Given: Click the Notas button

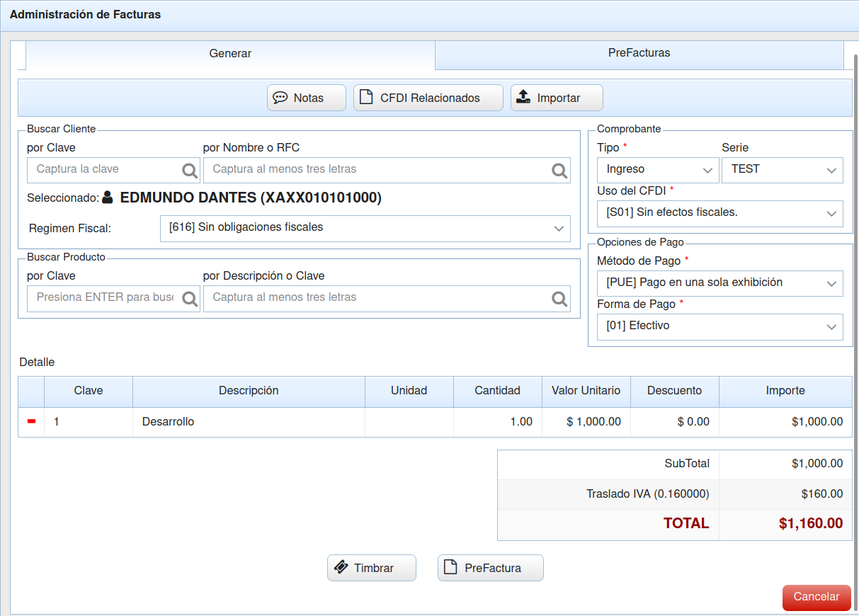Looking at the screenshot, I should click(x=307, y=98).
